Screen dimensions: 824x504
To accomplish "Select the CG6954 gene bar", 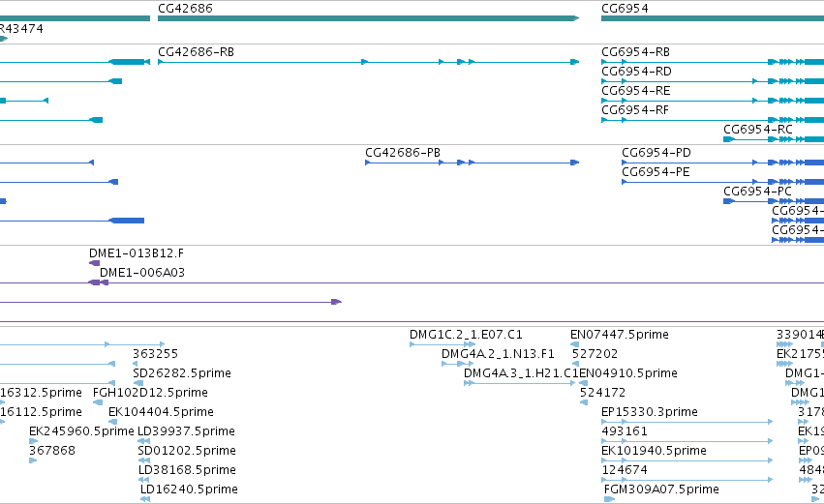I will pos(713,18).
